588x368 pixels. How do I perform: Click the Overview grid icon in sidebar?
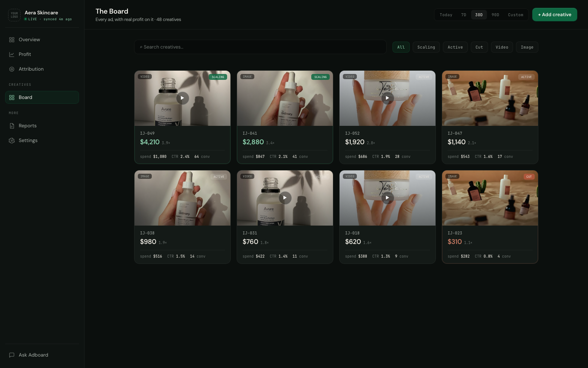click(x=12, y=40)
